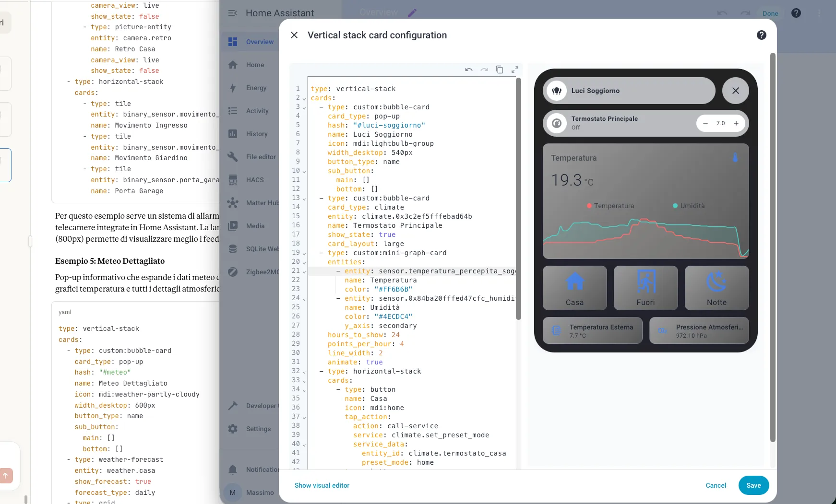Select the Notte preset button

pyautogui.click(x=717, y=288)
